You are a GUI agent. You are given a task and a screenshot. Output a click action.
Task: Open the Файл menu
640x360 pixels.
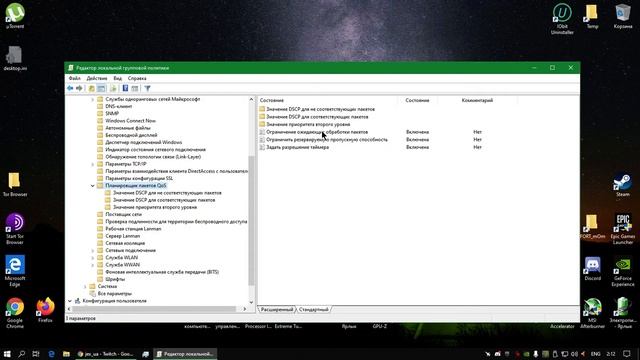74,78
